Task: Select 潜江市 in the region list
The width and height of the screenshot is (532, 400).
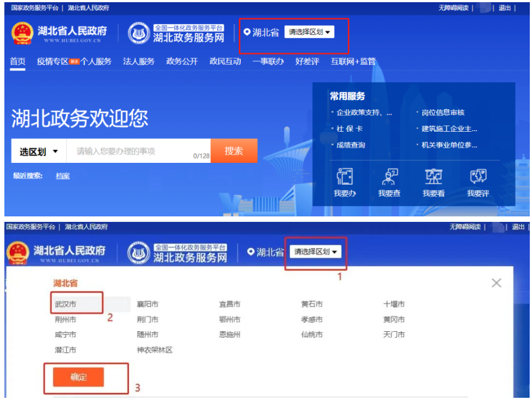Action: click(66, 350)
